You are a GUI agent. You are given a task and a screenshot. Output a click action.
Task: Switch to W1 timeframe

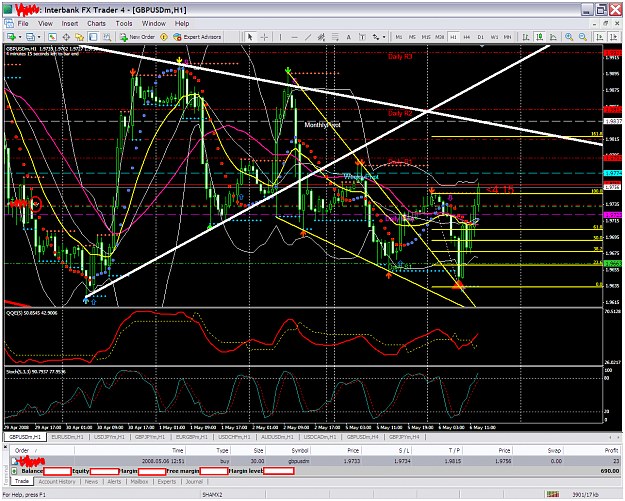pos(494,37)
